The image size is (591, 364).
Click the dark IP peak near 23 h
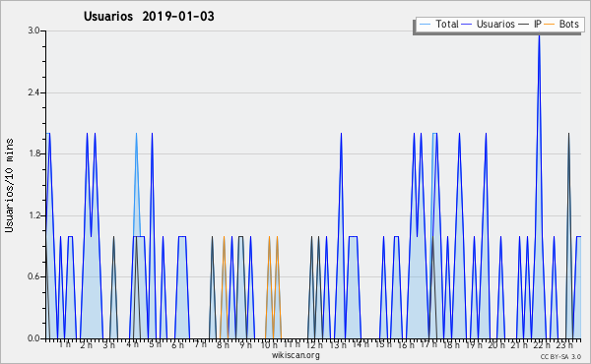569,135
